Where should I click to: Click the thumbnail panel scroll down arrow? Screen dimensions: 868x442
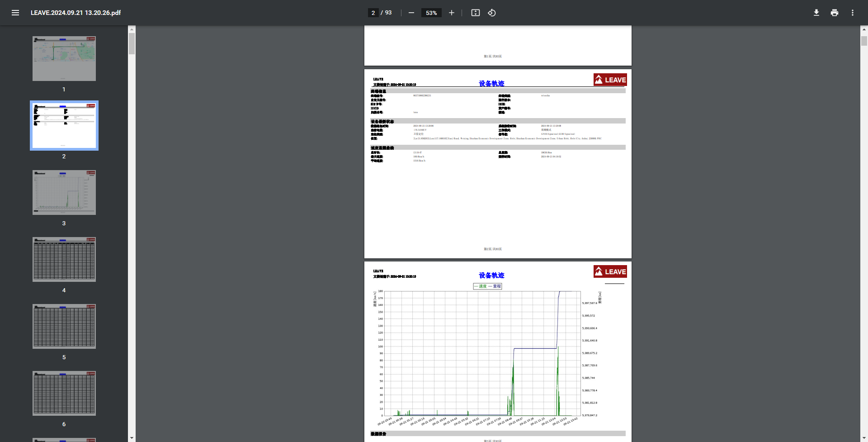(x=132, y=438)
